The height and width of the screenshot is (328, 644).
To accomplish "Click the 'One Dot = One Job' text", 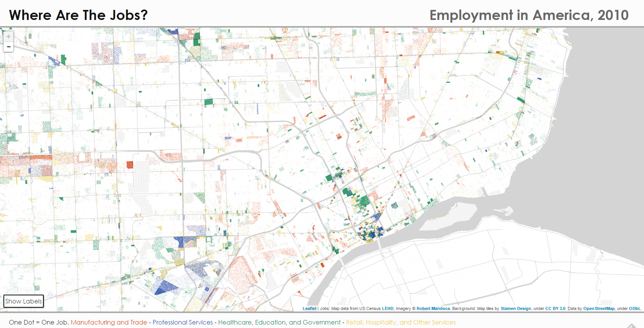I will (38, 322).
